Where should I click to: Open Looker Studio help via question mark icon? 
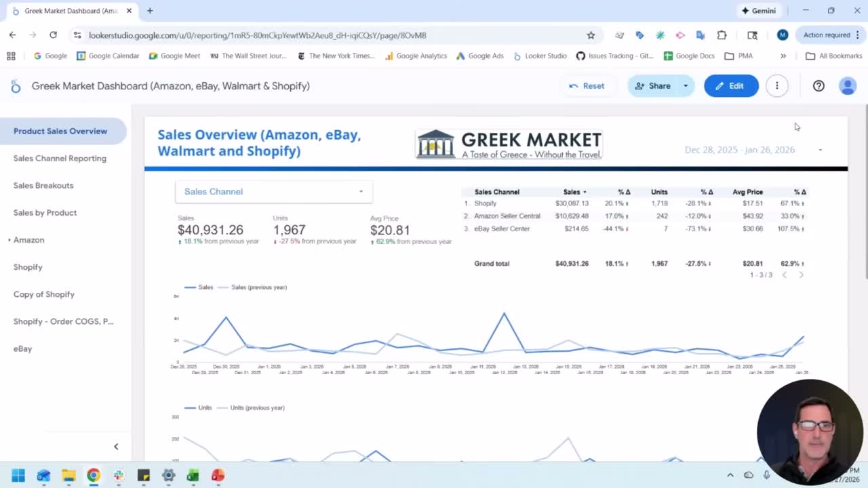[x=818, y=85]
